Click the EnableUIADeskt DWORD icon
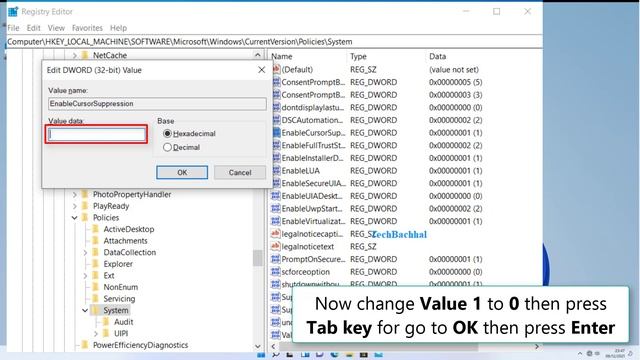The height and width of the screenshot is (360, 640). (x=276, y=196)
